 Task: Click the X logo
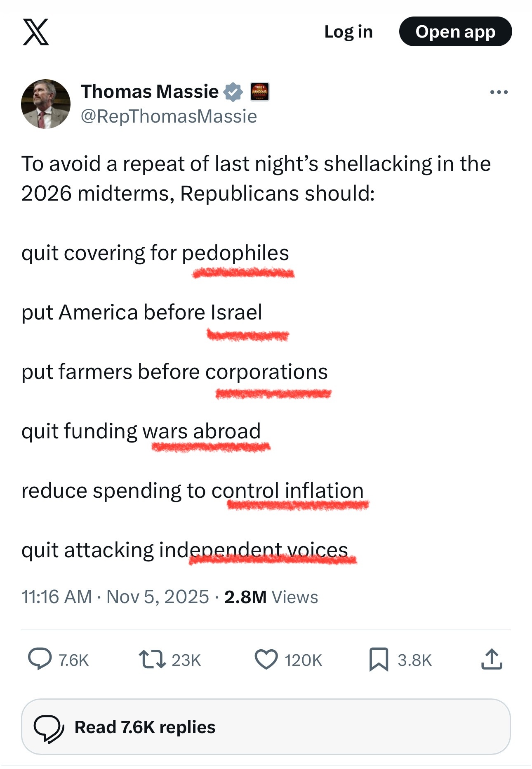(x=36, y=32)
